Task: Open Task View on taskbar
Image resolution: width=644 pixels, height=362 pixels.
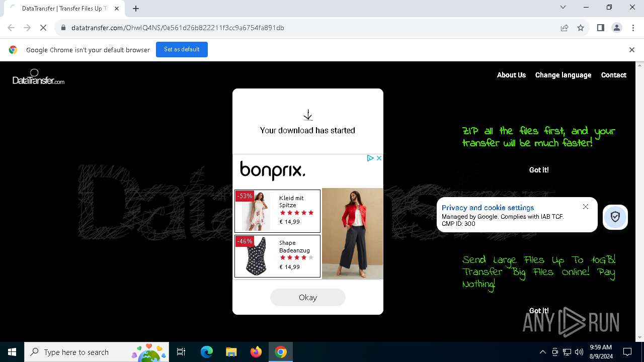Action: point(181,352)
